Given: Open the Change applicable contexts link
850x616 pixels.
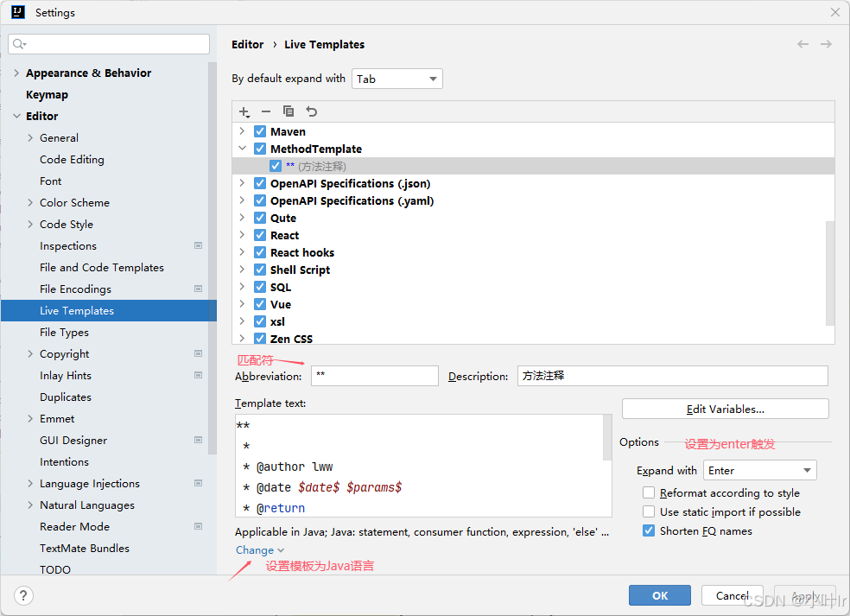Looking at the screenshot, I should pos(260,549).
